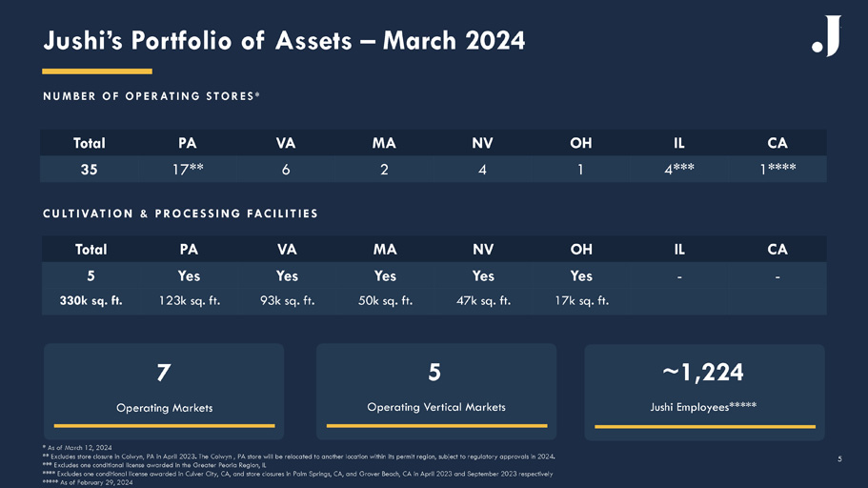Viewport: 868px width, 488px height.
Task: Select the 1**** store count for CA
Action: pyautogui.click(x=777, y=170)
